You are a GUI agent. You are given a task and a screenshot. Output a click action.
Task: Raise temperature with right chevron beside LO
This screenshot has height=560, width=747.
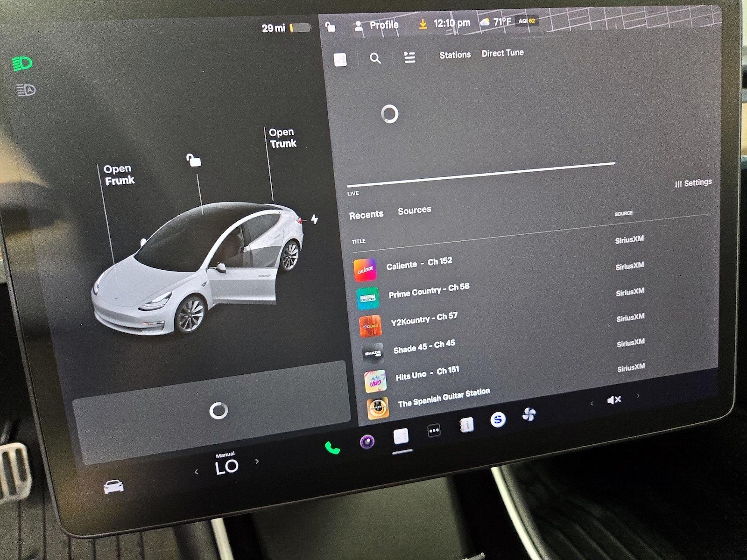(257, 462)
